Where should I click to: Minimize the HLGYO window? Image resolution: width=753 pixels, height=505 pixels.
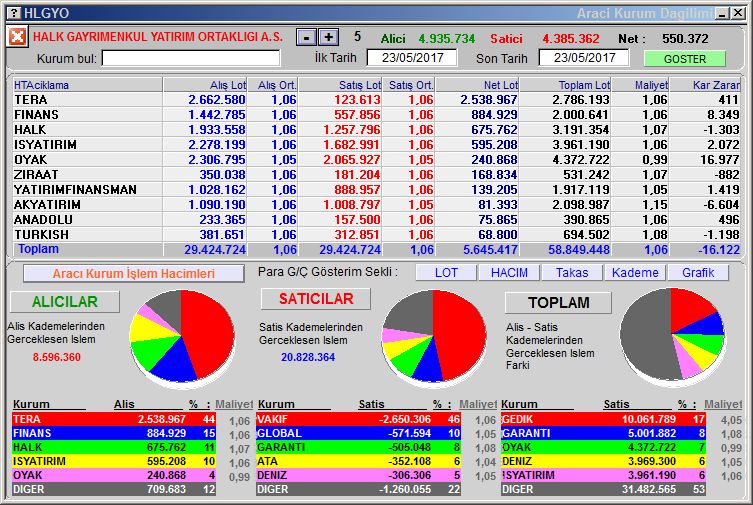point(722,13)
